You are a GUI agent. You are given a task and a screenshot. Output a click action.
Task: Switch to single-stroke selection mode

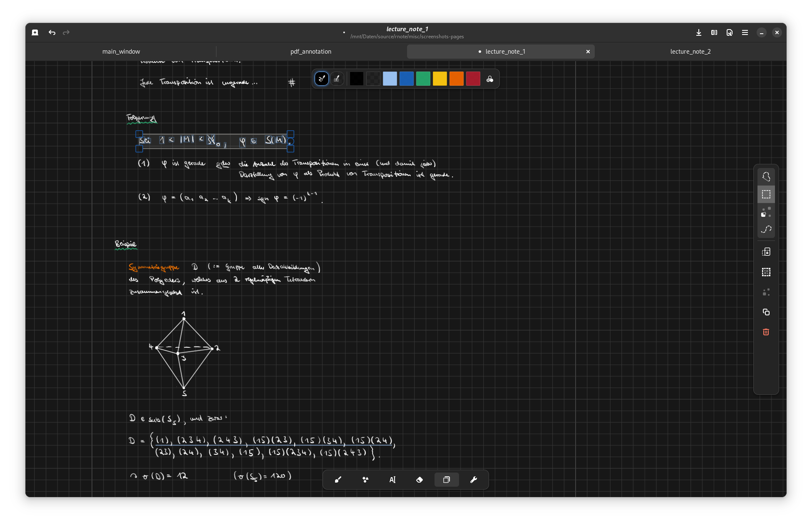pos(766,212)
